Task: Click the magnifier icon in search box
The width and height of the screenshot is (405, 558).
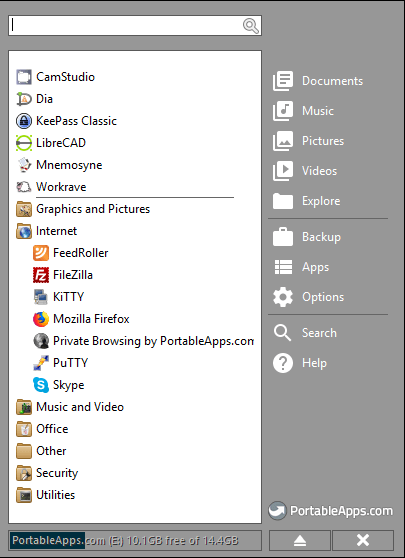Action: click(251, 26)
